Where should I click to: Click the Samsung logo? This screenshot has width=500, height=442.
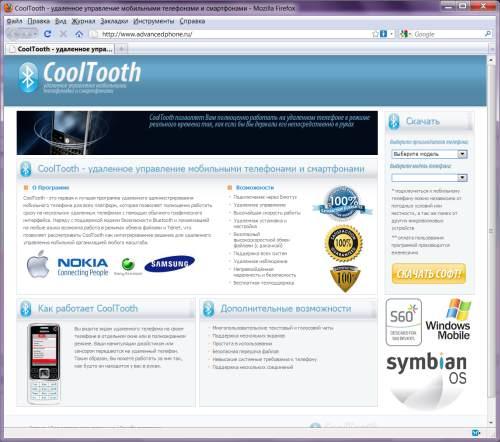coord(170,264)
